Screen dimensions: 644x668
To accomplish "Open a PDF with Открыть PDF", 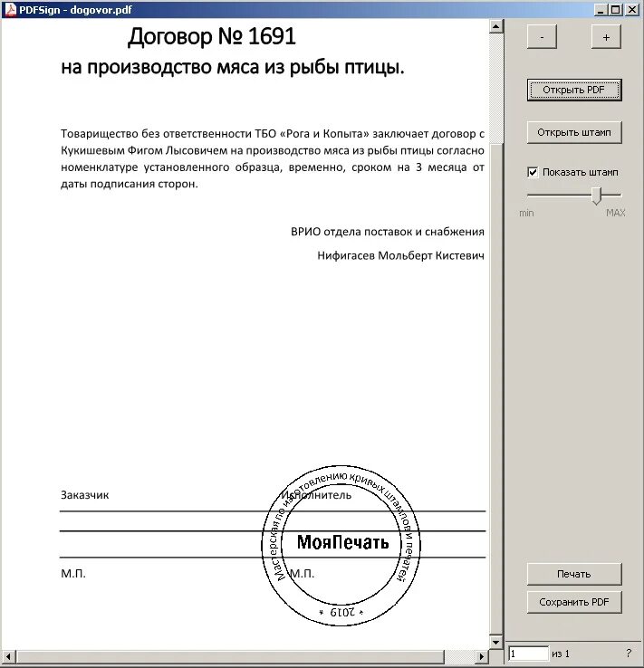I will (x=574, y=90).
